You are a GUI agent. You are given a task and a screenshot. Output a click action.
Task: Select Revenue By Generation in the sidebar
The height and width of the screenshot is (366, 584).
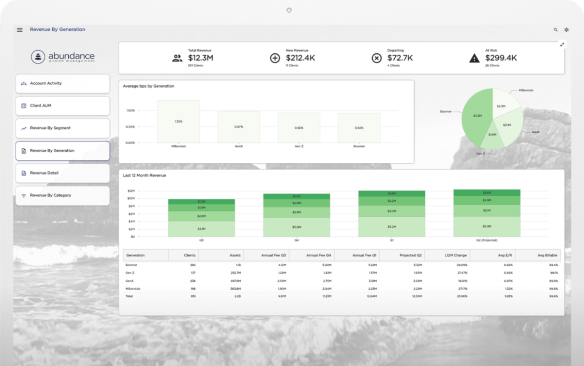pyautogui.click(x=63, y=151)
